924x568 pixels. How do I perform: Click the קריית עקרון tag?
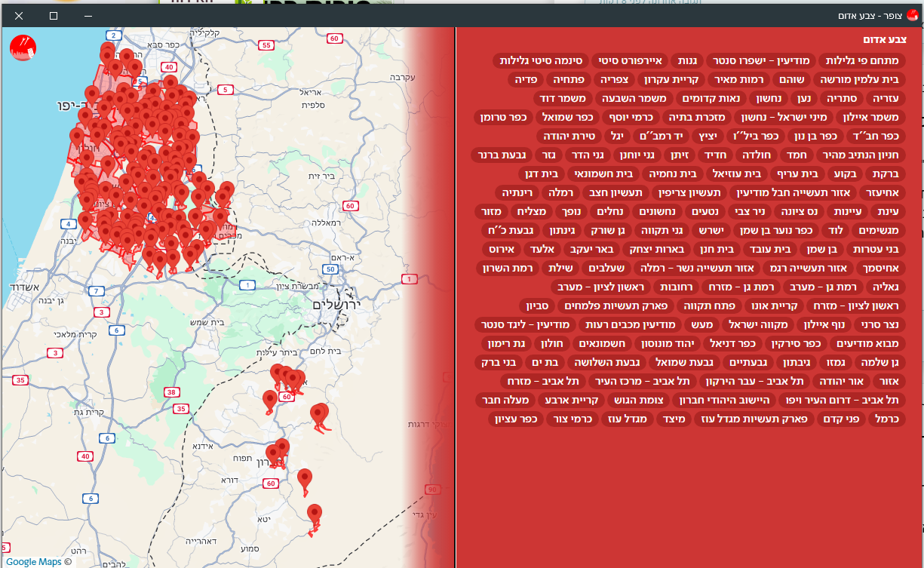673,79
